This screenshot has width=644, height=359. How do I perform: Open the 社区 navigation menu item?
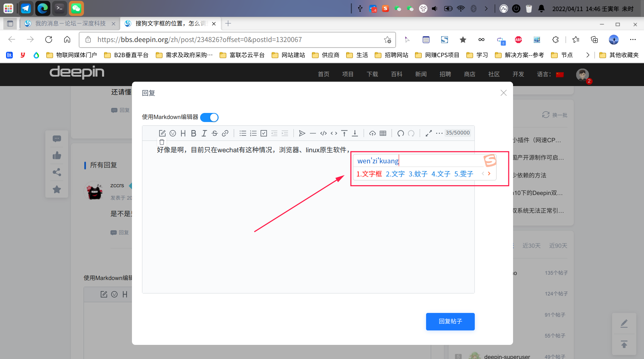[x=494, y=74]
